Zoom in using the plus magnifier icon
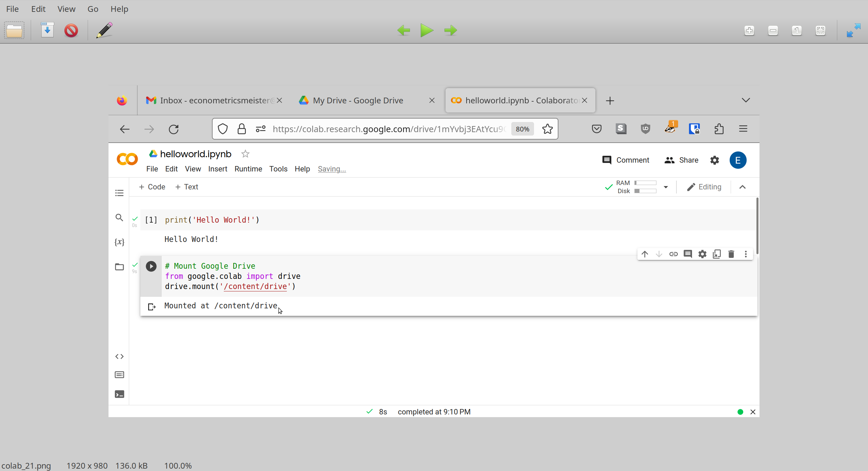 click(749, 30)
